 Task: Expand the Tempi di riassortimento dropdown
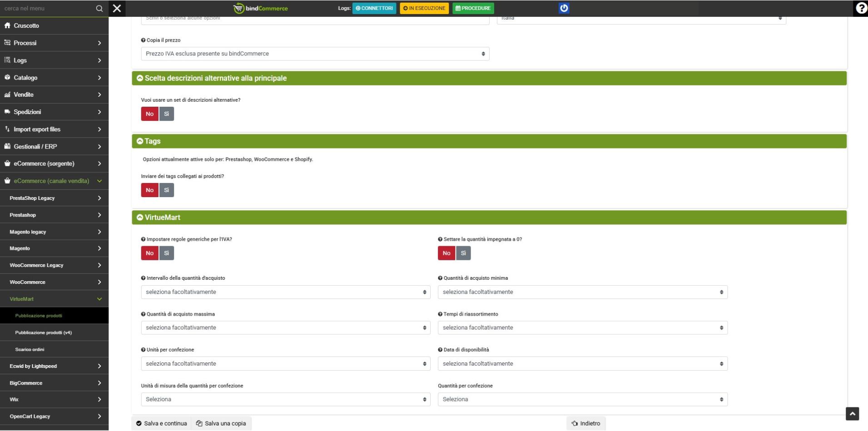click(582, 328)
